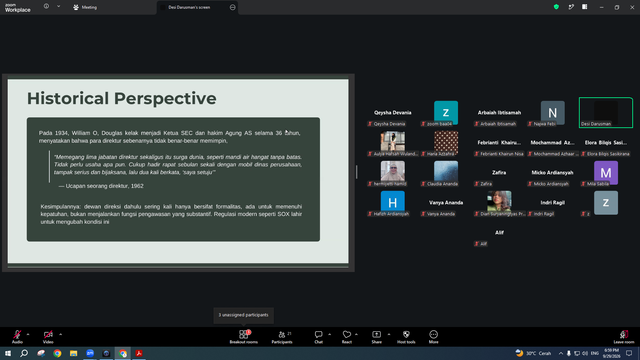
Task: Click the divider handle between screen and gallery
Action: [357, 172]
